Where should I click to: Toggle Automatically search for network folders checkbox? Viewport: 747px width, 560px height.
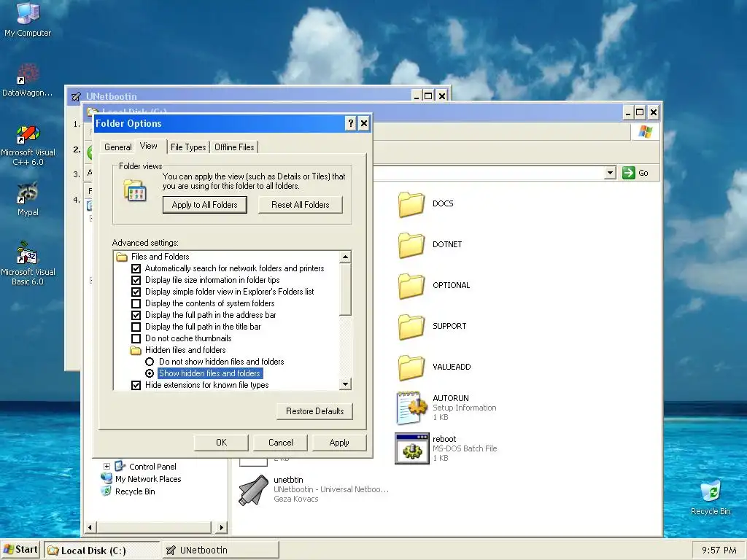(x=136, y=268)
